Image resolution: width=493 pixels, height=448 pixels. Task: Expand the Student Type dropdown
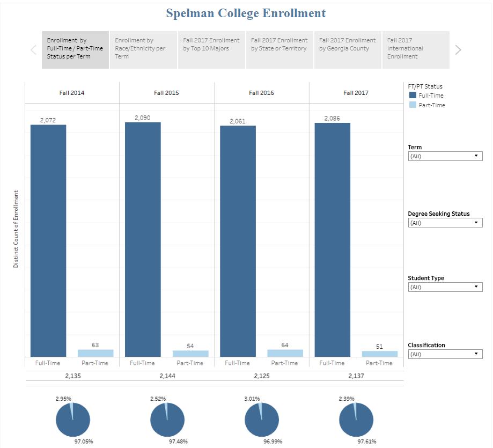pos(445,287)
